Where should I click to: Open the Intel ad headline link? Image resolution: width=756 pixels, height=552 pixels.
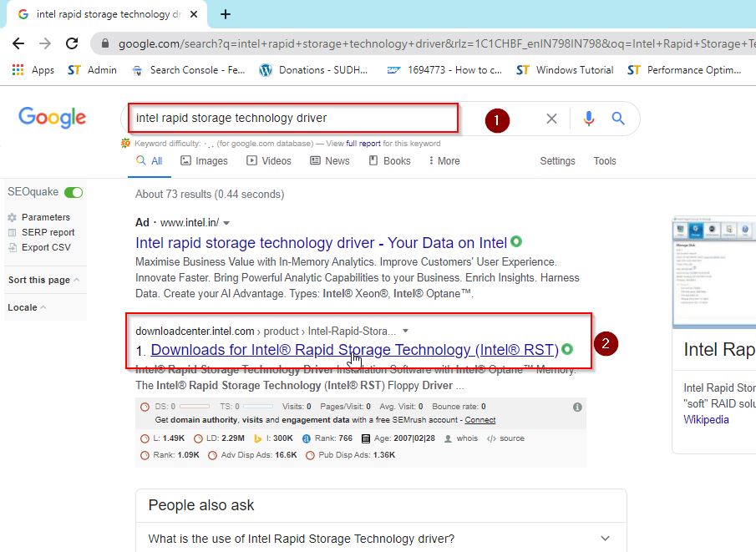pyautogui.click(x=321, y=243)
